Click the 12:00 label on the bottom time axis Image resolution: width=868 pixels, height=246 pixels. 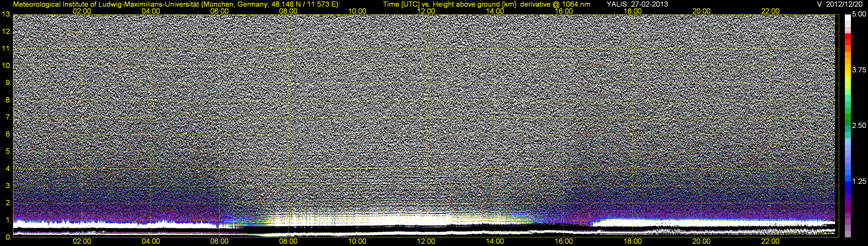point(426,242)
